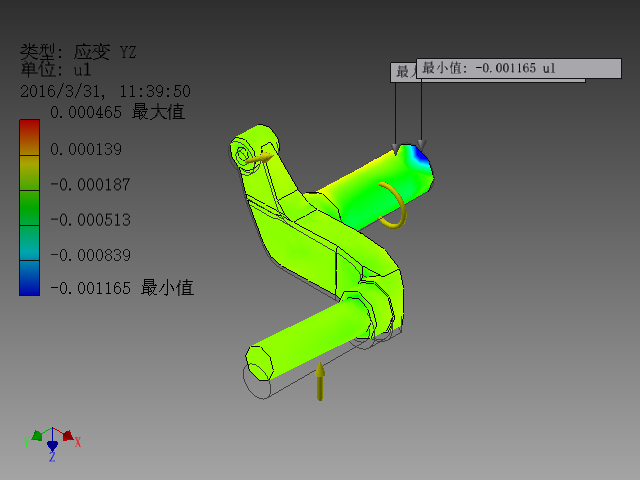The image size is (640, 480).
Task: Click the leader arrowhead of the maximum value probe
Action: coord(395,149)
